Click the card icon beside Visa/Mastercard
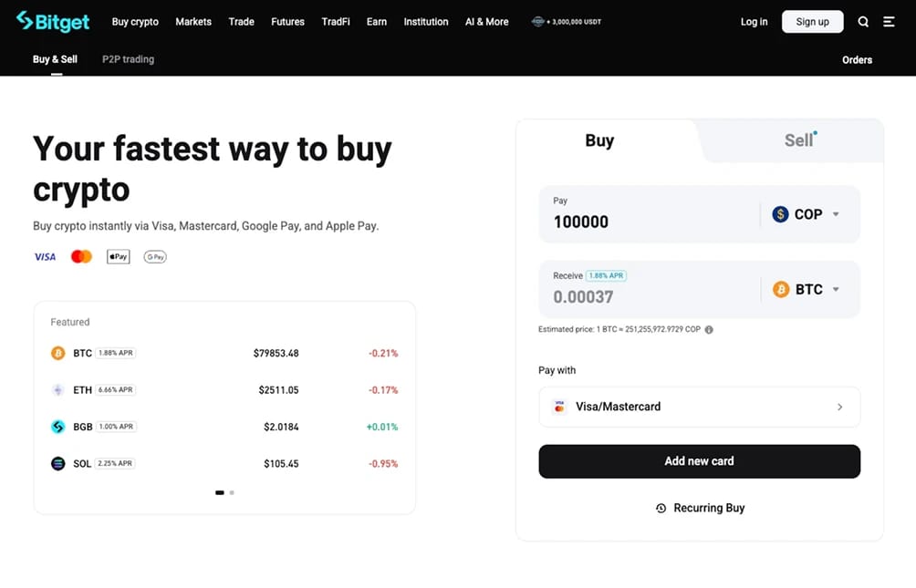Image resolution: width=916 pixels, height=588 pixels. 559,407
